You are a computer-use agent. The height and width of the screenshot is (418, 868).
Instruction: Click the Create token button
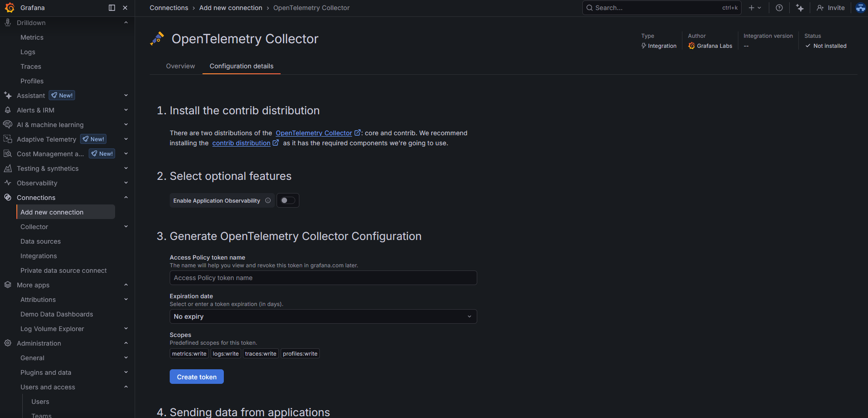197,377
